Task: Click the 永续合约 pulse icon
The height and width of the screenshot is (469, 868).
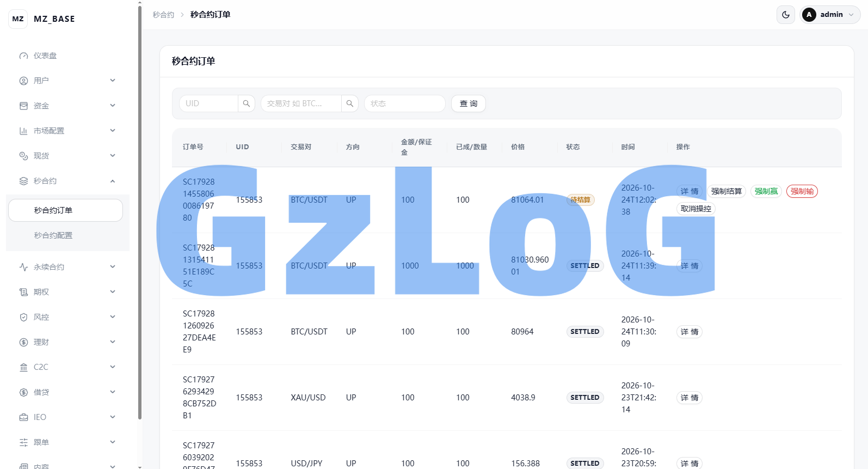Action: 23,267
